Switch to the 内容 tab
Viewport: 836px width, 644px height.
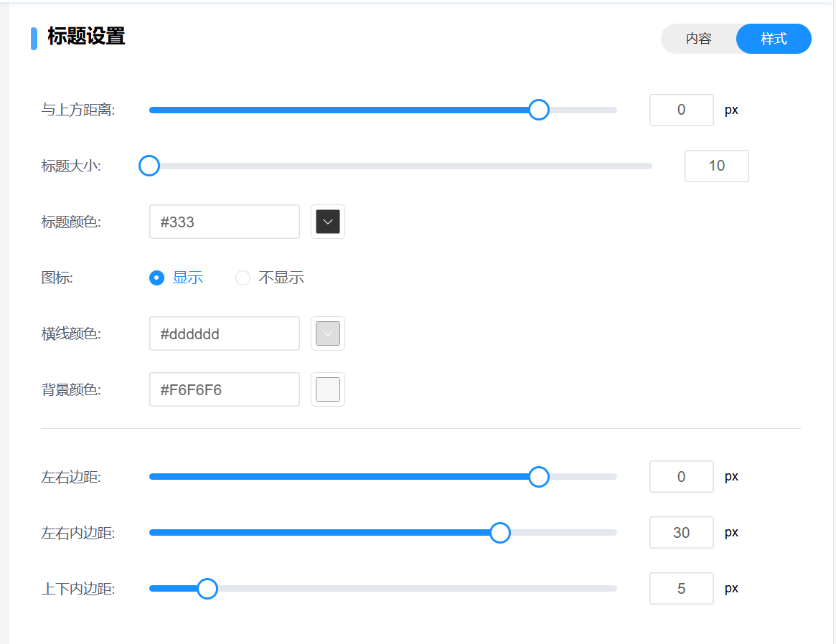(698, 39)
